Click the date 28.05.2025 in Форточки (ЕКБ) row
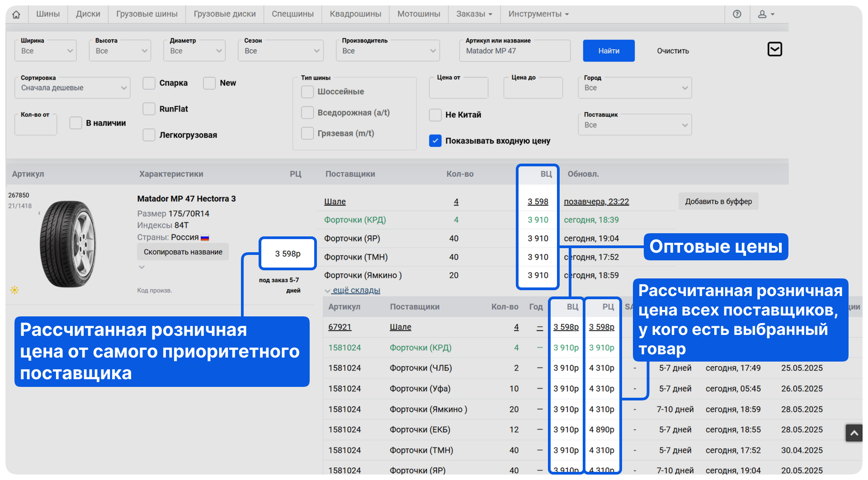The width and height of the screenshot is (868, 480). pos(802,430)
